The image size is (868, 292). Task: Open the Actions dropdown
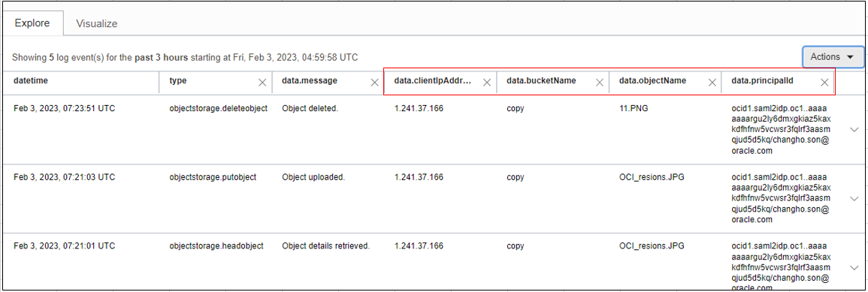(x=833, y=56)
